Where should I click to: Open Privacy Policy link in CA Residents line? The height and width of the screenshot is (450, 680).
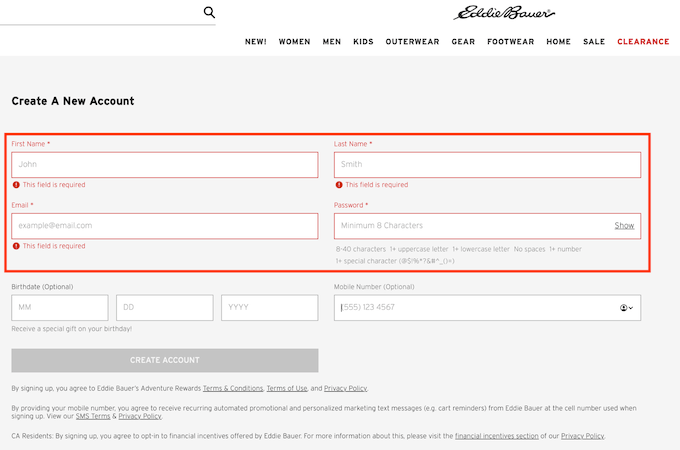pyautogui.click(x=582, y=436)
